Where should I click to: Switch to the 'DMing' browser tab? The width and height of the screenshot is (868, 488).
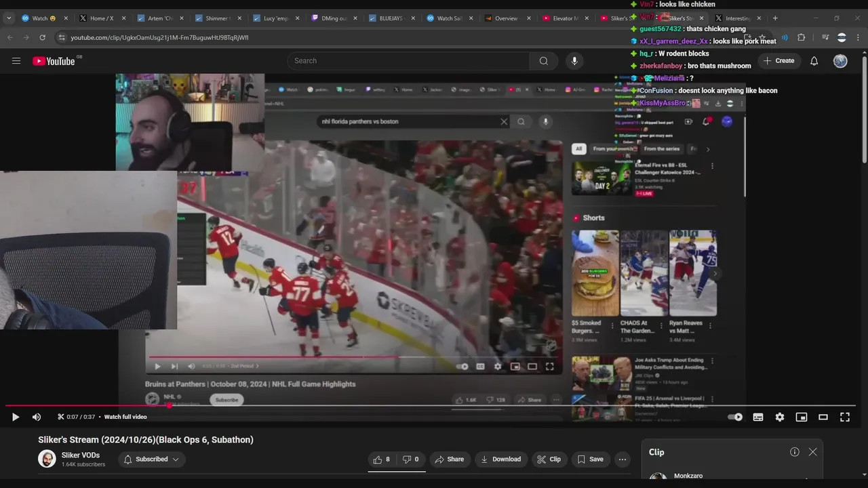tap(333, 18)
